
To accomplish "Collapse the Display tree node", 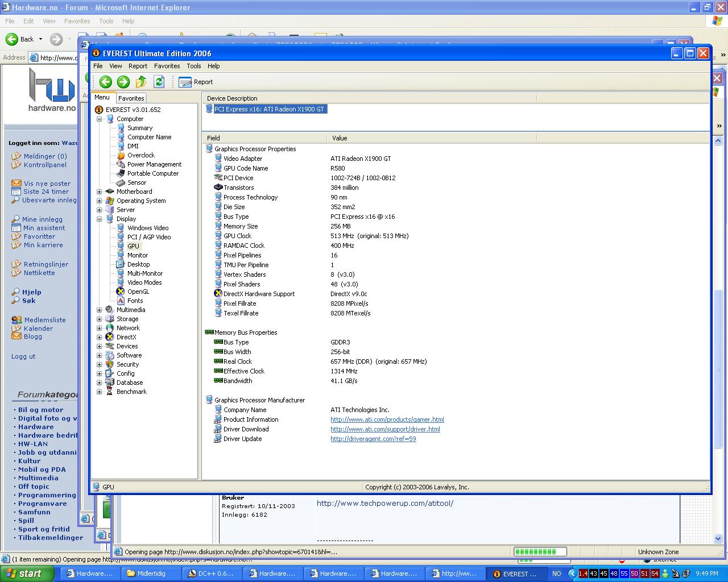I will pos(99,219).
